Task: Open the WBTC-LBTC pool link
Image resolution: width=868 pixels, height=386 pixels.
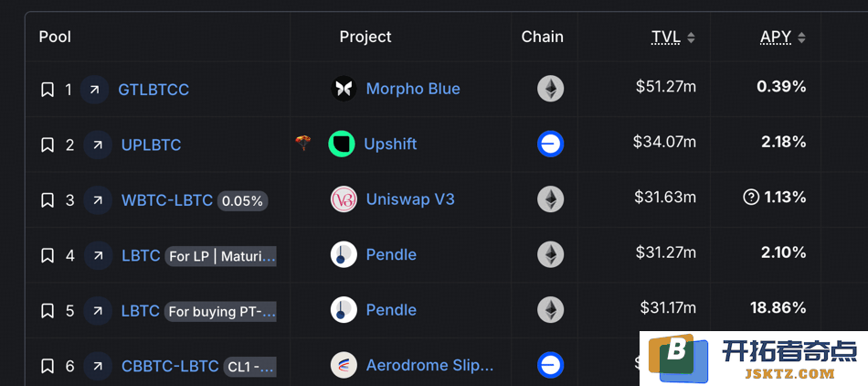Action: point(167,200)
